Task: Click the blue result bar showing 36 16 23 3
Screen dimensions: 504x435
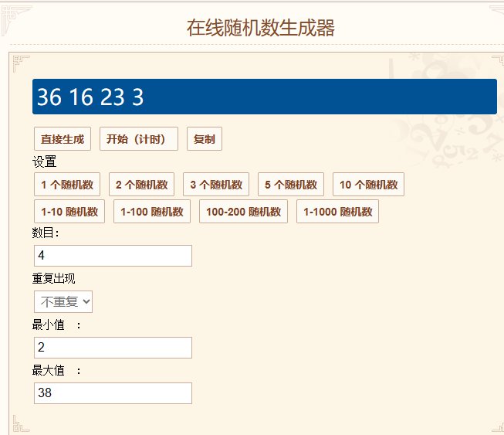Action: click(265, 97)
